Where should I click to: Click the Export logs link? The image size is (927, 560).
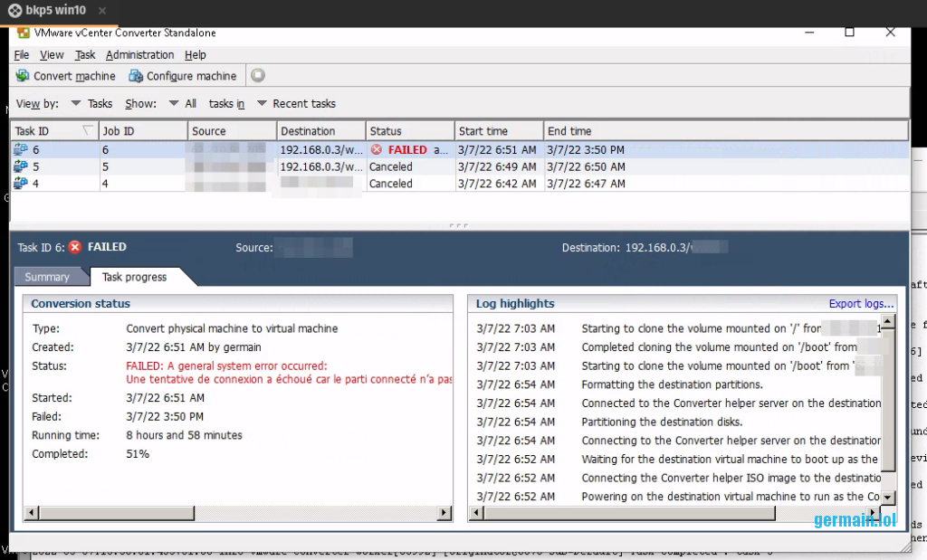(861, 304)
